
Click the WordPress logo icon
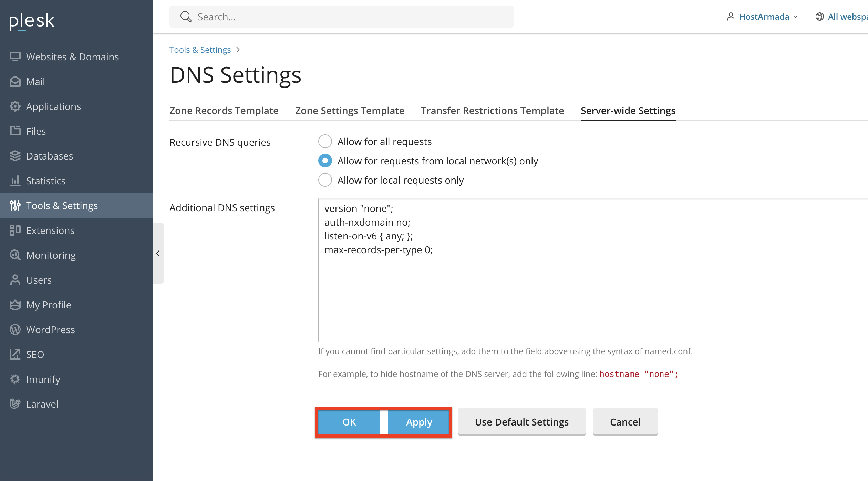(x=15, y=329)
